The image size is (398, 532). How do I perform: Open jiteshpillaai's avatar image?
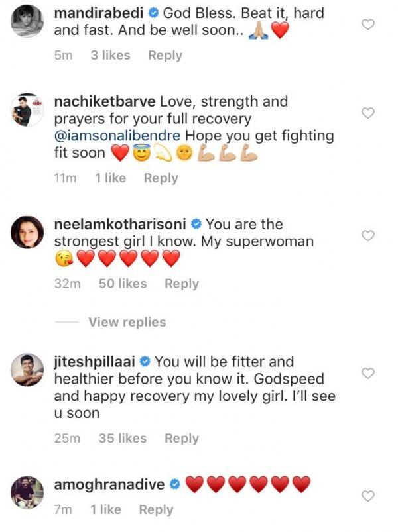click(28, 370)
